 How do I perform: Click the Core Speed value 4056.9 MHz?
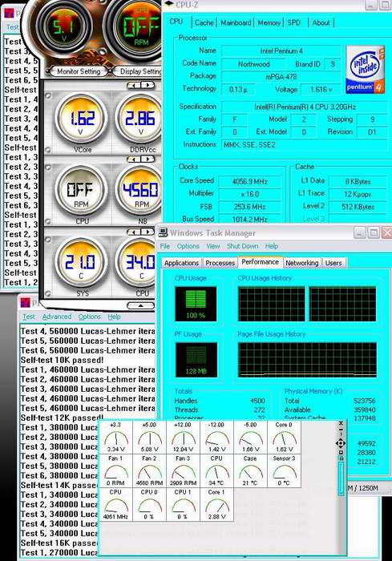coord(250,181)
